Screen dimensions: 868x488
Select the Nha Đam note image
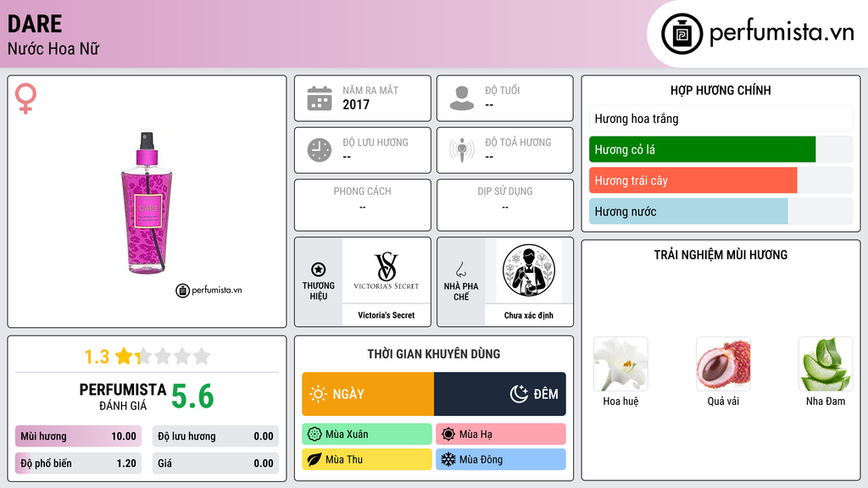(826, 364)
